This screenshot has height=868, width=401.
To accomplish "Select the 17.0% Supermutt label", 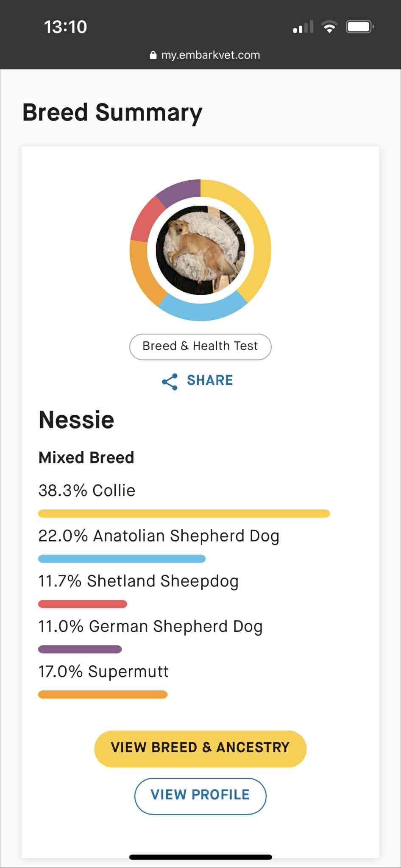I will click(x=103, y=672).
